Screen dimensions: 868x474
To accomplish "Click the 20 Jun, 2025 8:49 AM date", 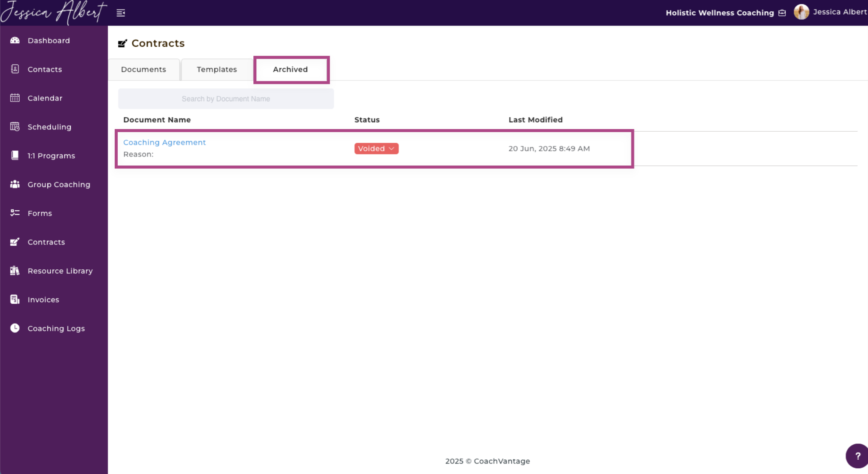I will 549,148.
